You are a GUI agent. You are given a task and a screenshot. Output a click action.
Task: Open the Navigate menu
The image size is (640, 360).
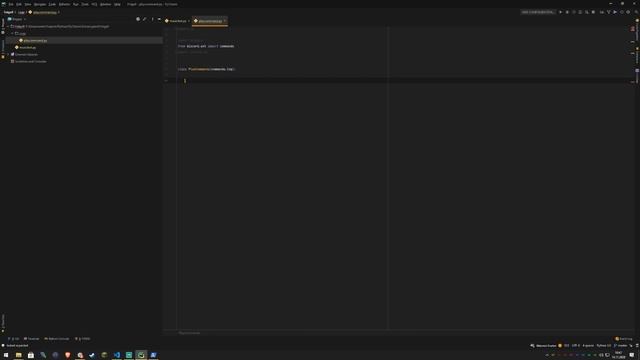point(40,4)
